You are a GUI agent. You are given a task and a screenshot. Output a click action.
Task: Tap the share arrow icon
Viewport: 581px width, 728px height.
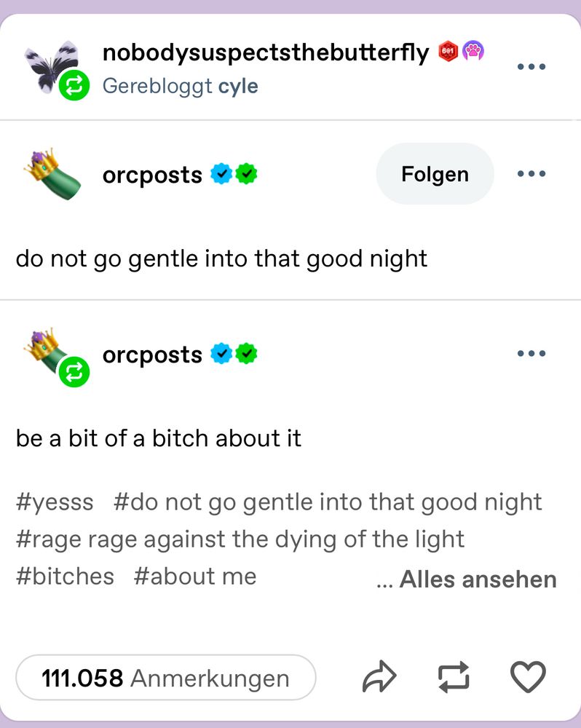pyautogui.click(x=379, y=676)
